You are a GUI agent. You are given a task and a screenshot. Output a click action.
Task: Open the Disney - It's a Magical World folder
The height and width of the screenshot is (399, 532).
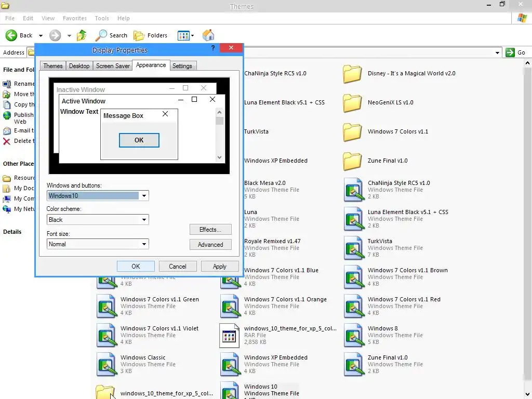pyautogui.click(x=352, y=74)
